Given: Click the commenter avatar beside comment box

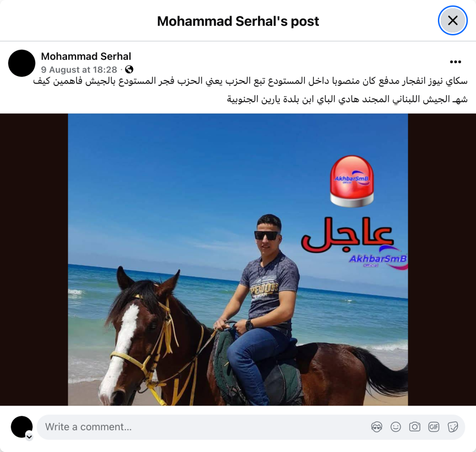Looking at the screenshot, I should [x=21, y=427].
